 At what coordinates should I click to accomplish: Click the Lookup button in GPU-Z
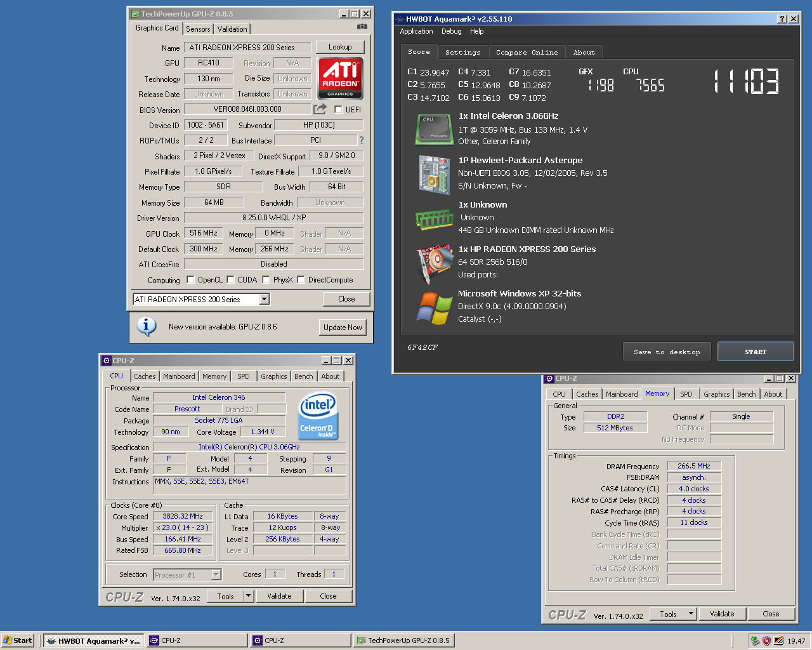(x=340, y=47)
